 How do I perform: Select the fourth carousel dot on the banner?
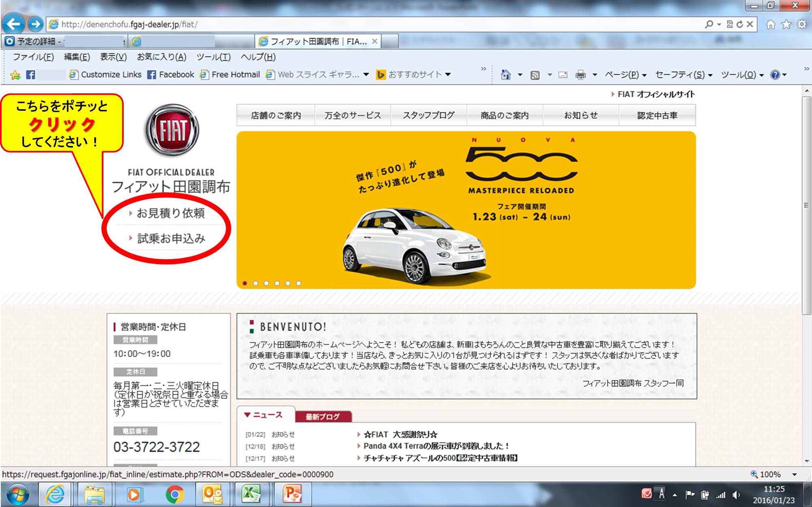coord(277,283)
